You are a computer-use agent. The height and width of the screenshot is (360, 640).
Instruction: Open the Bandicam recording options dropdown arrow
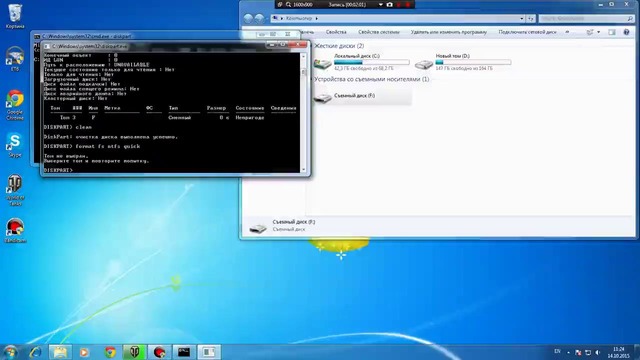pos(380,4)
